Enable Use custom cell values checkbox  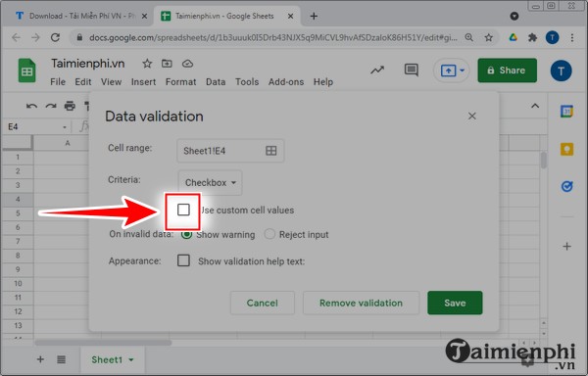tap(183, 210)
